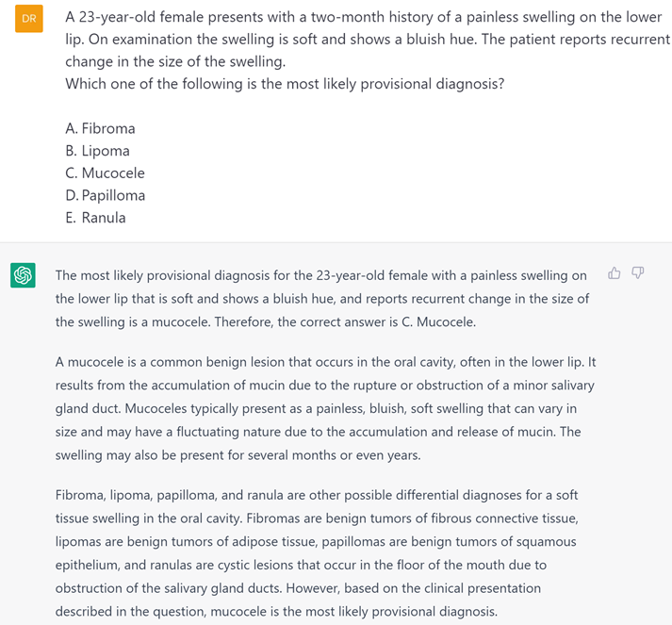
Task: Click the green ChatGPT logo avatar
Action: click(x=23, y=275)
